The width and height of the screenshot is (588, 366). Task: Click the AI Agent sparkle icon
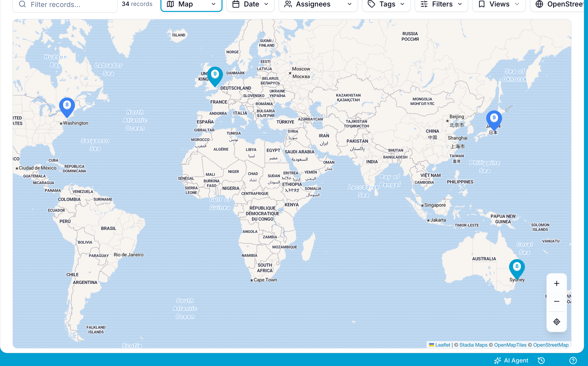498,360
